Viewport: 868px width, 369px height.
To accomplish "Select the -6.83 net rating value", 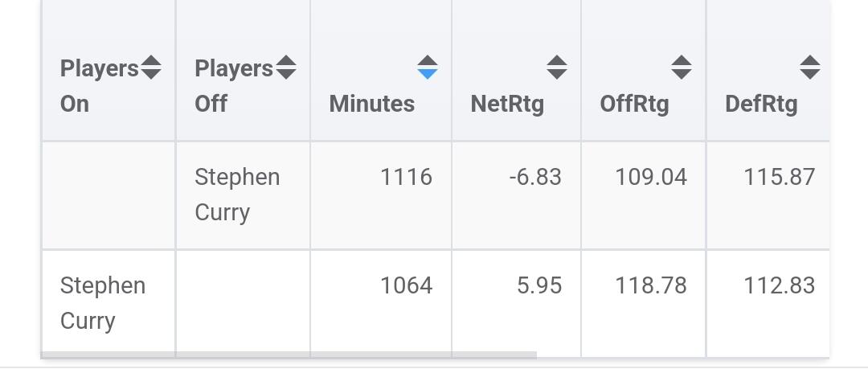I will (x=535, y=177).
